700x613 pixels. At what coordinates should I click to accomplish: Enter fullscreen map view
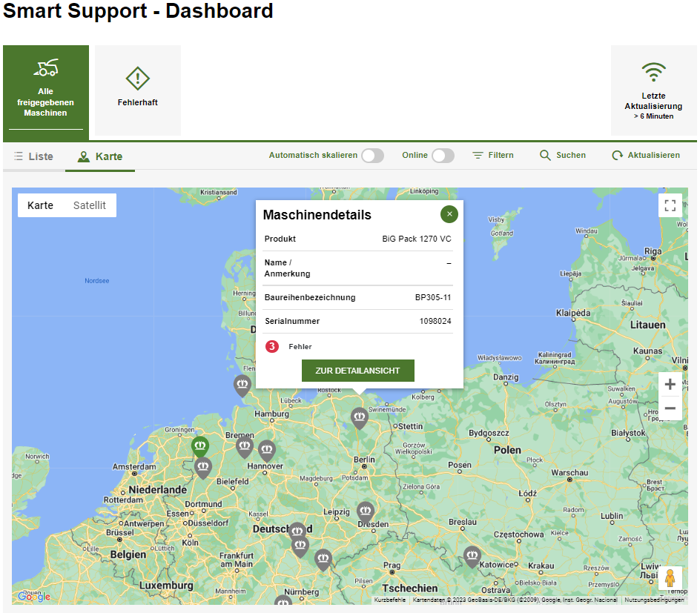(670, 205)
